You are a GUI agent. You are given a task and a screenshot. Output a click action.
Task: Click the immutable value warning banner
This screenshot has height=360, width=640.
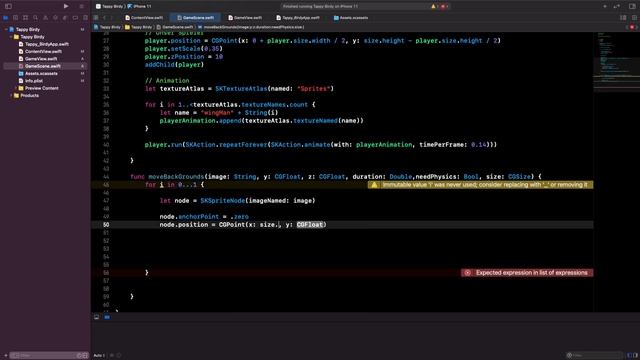pyautogui.click(x=480, y=185)
